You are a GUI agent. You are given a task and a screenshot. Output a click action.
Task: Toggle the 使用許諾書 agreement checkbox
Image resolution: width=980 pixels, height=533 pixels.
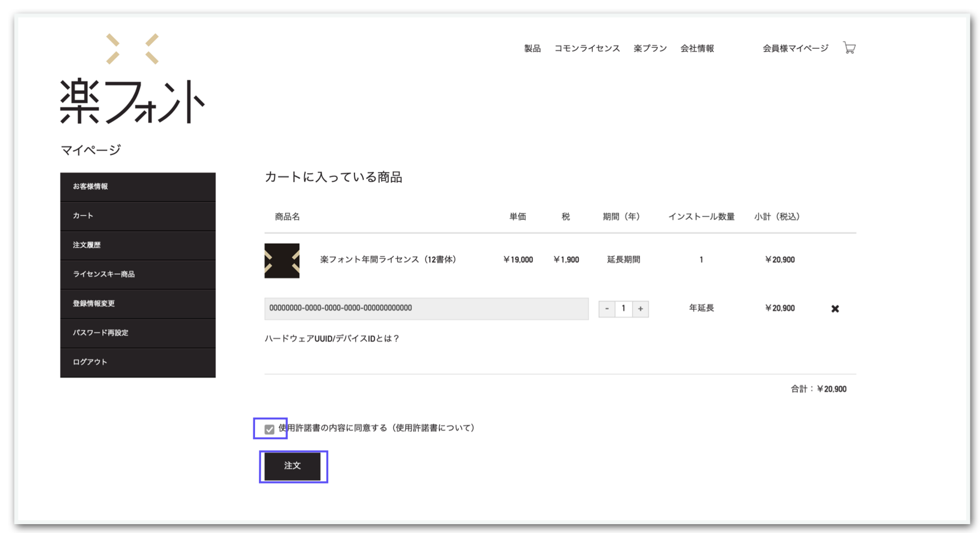pos(269,429)
